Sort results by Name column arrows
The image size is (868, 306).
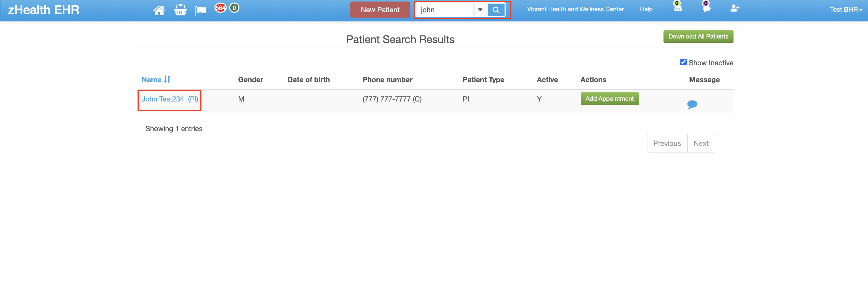tap(167, 79)
